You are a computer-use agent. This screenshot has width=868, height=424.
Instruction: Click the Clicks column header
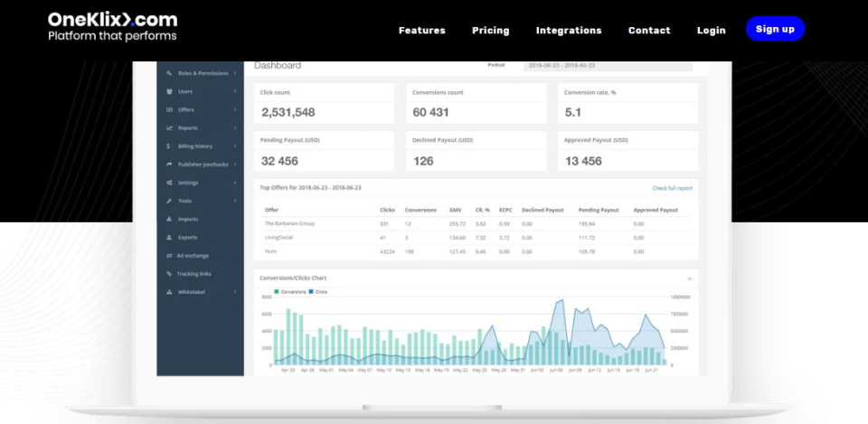pyautogui.click(x=387, y=211)
